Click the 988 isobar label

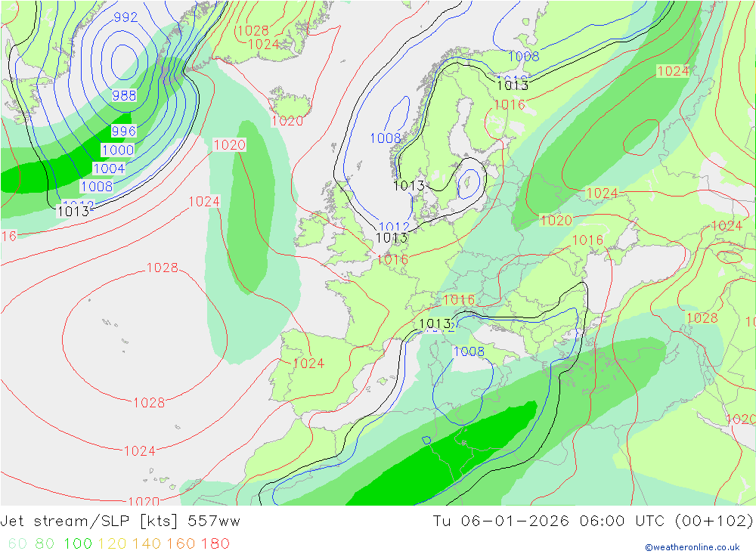click(124, 95)
